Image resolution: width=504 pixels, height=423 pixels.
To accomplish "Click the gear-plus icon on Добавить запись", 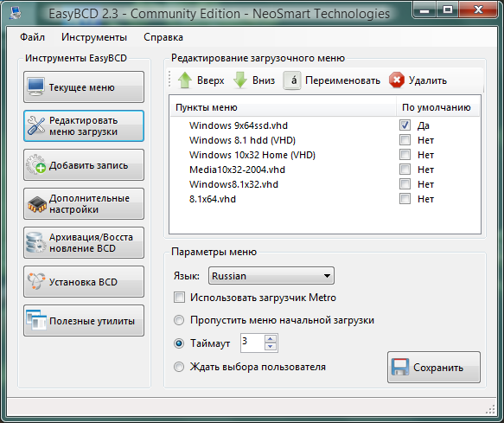I will pyautogui.click(x=35, y=164).
